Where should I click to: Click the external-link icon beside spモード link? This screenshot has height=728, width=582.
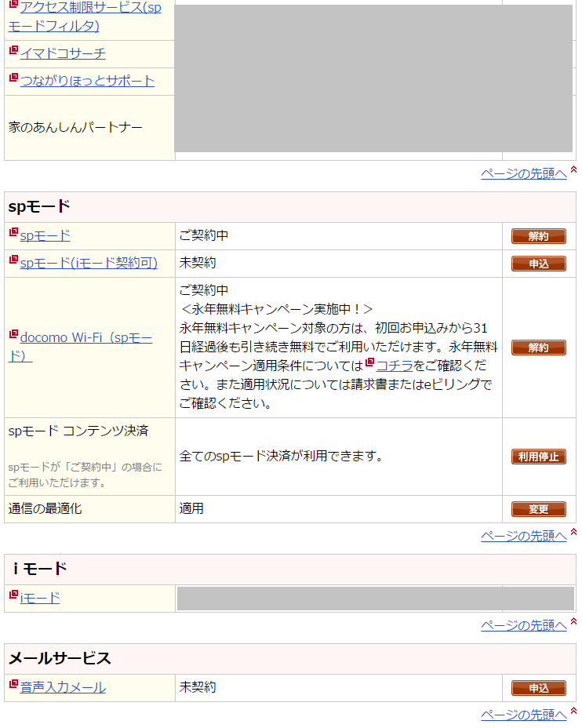13,231
